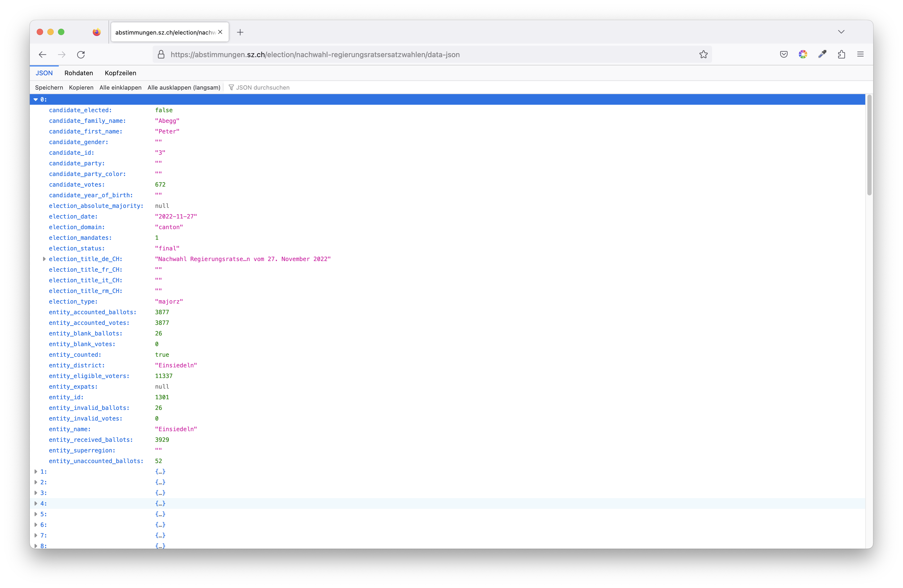903x588 pixels.
Task: Bookmark this page with the star
Action: [x=703, y=55]
